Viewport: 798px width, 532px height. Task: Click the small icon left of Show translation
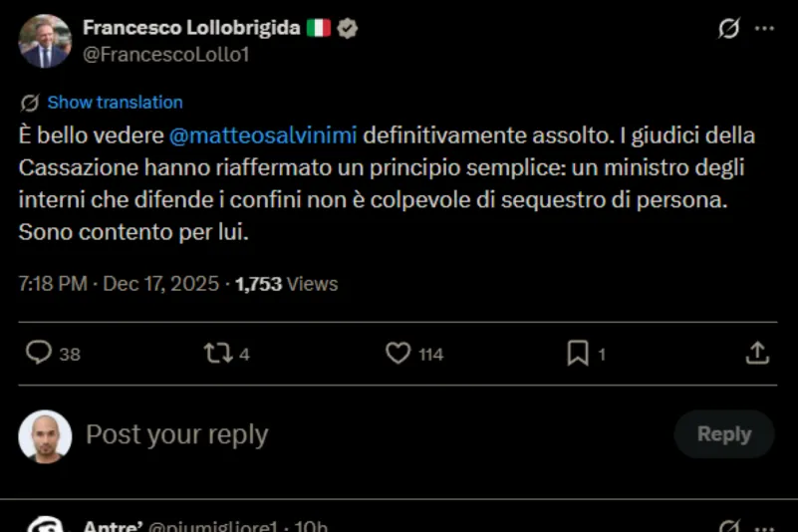[30, 102]
